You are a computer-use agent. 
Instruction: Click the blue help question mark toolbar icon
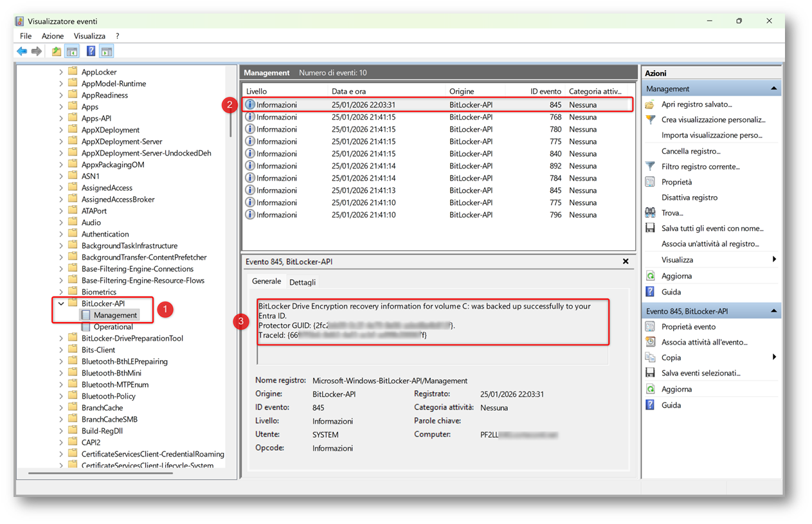[x=91, y=51]
